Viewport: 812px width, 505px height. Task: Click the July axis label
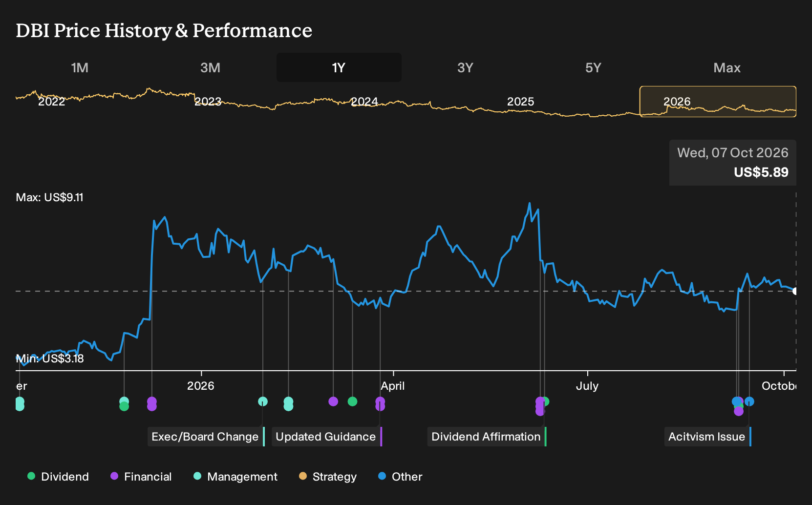pyautogui.click(x=587, y=386)
